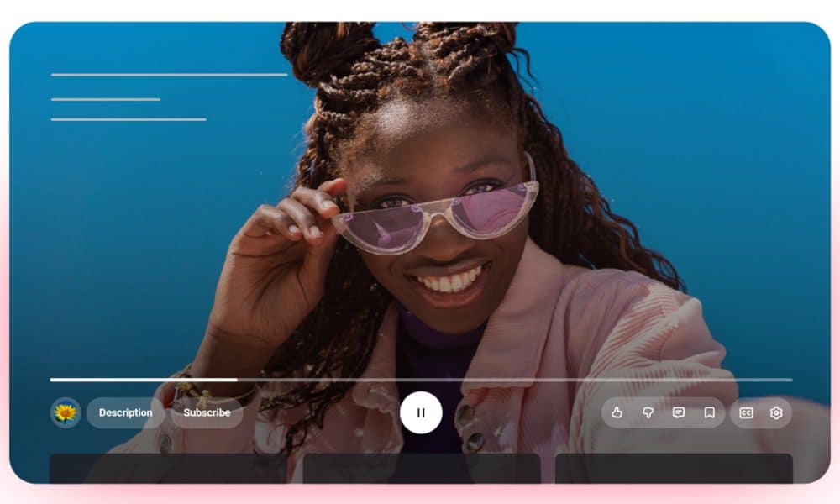
Task: Open the settings gear icon
Action: coord(776,412)
